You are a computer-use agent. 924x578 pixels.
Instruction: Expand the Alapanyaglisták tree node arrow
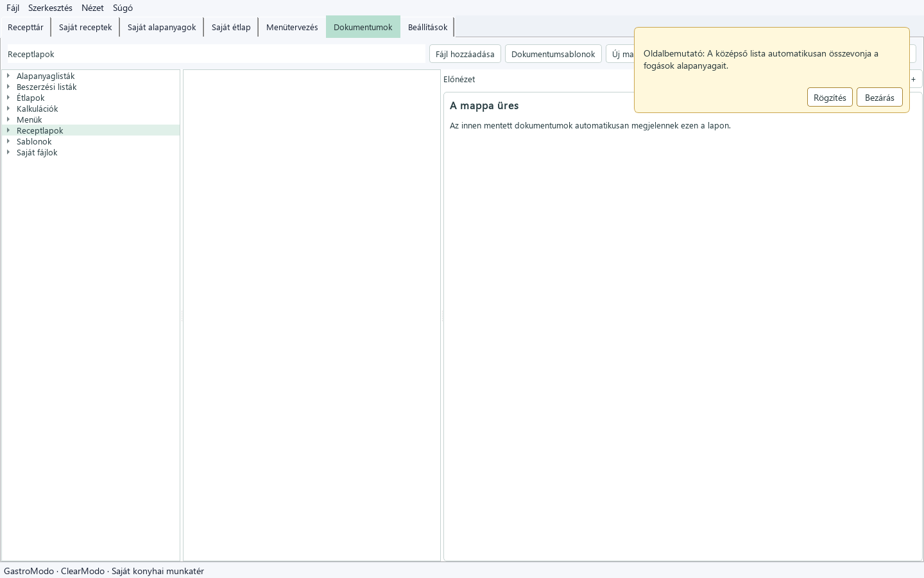[8, 76]
